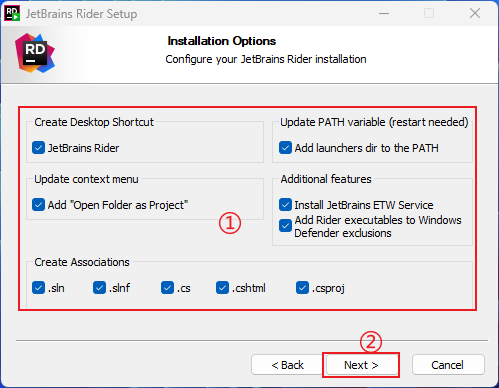Image resolution: width=499 pixels, height=388 pixels.
Task: Click the title bar Rider setup icon
Action: 12,14
